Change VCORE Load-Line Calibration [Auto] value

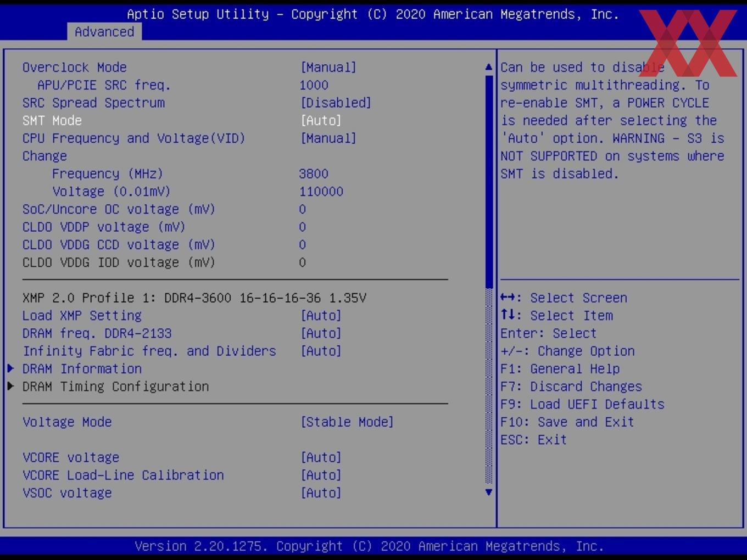[x=321, y=475]
